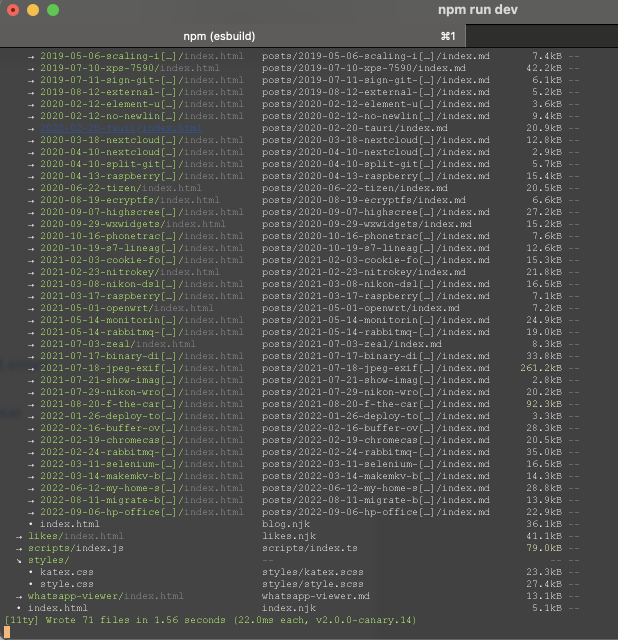Click the green zoom window button
618x640 pixels.
[53, 10]
